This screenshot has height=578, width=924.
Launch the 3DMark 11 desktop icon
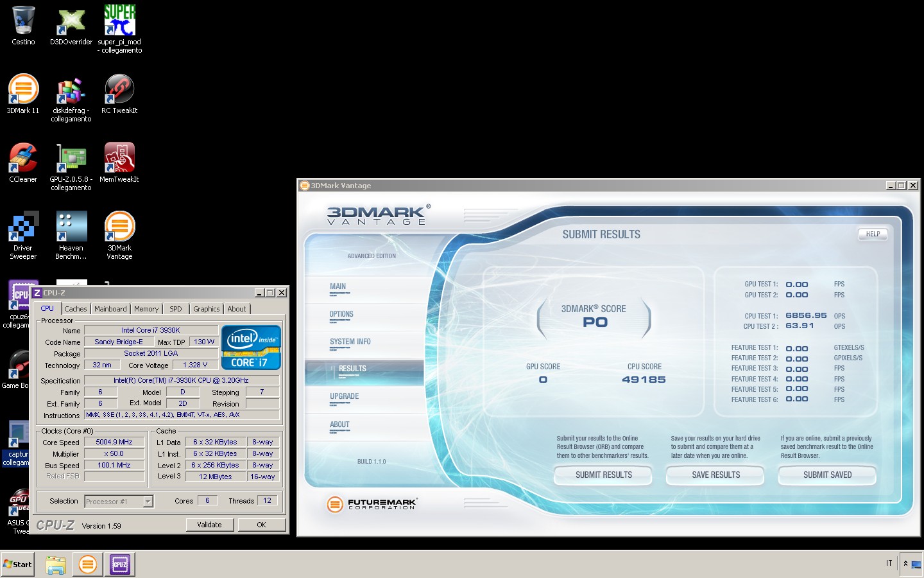point(23,89)
